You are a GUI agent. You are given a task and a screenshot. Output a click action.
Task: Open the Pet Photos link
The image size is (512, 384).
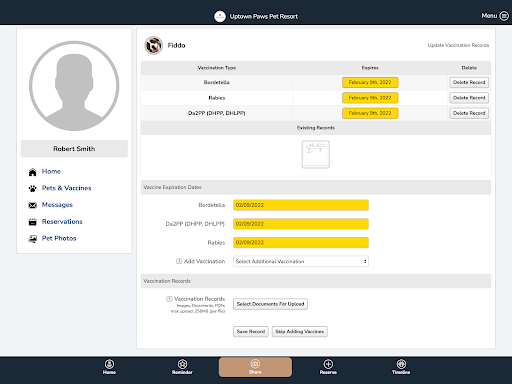click(x=59, y=238)
